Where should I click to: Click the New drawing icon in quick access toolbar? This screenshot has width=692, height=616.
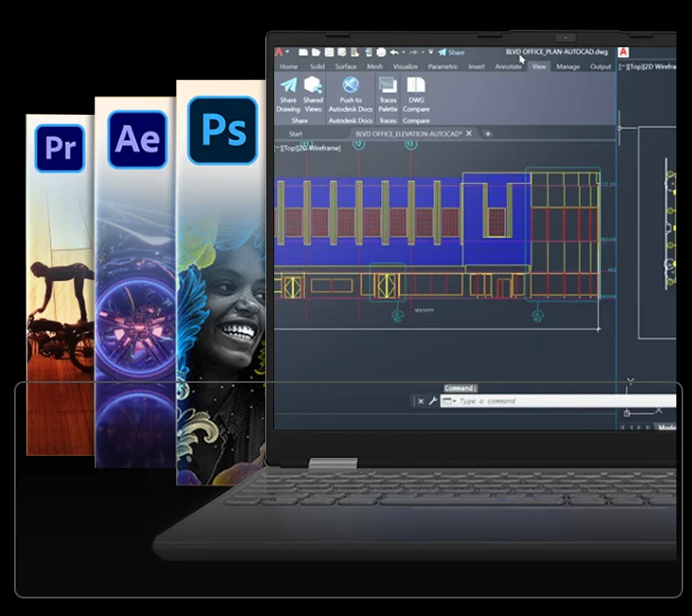[303, 52]
